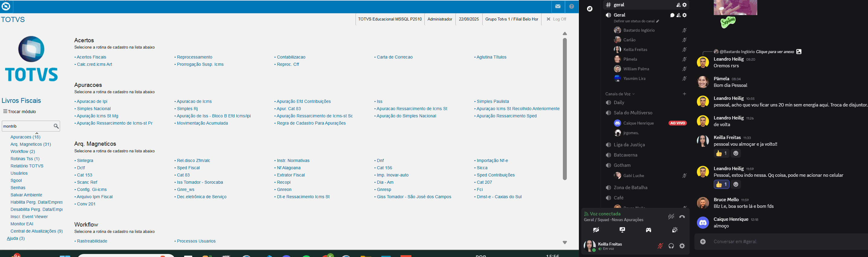Open the TOTVS help question mark icon
Viewport: 868px width, 257px height.
[x=572, y=6]
